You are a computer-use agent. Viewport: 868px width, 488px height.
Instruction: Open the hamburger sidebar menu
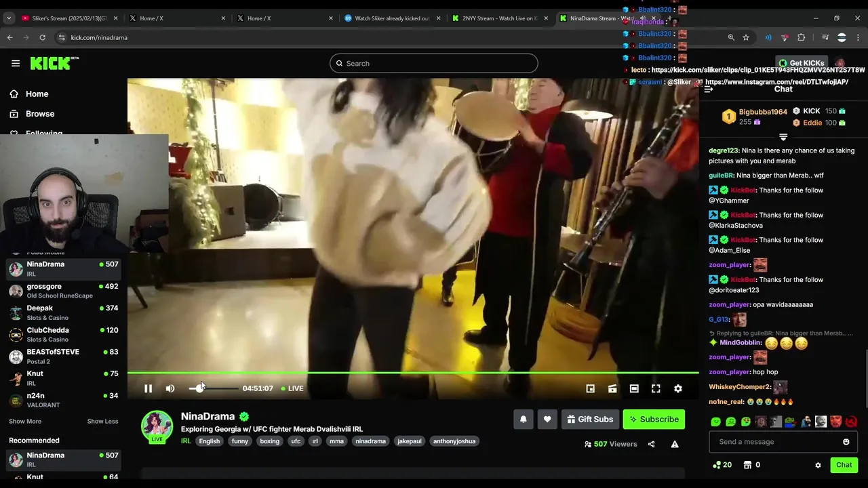tap(16, 63)
